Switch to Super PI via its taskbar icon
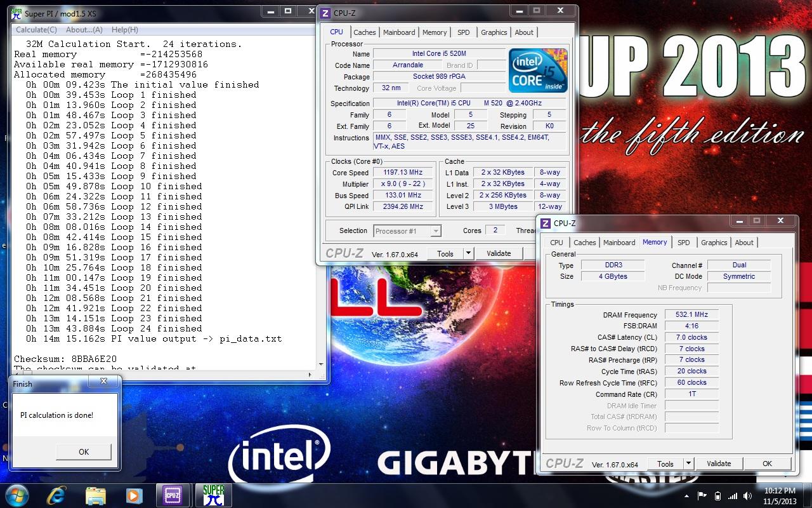 tap(213, 495)
